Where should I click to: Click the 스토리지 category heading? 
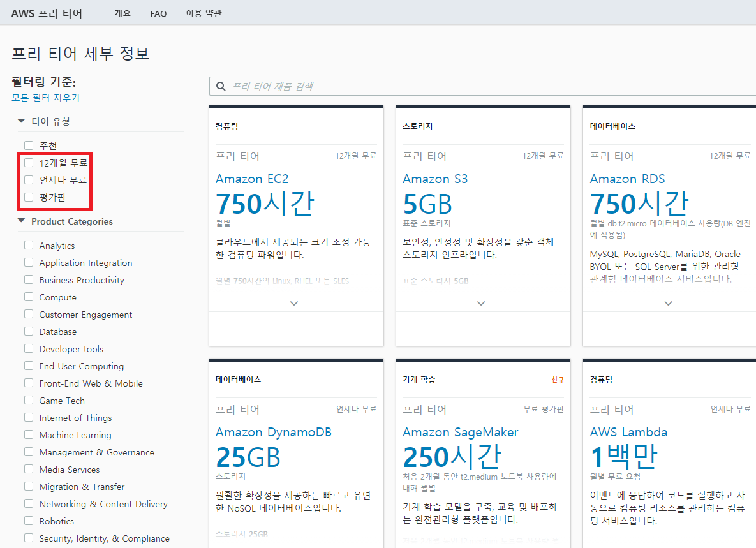[417, 126]
